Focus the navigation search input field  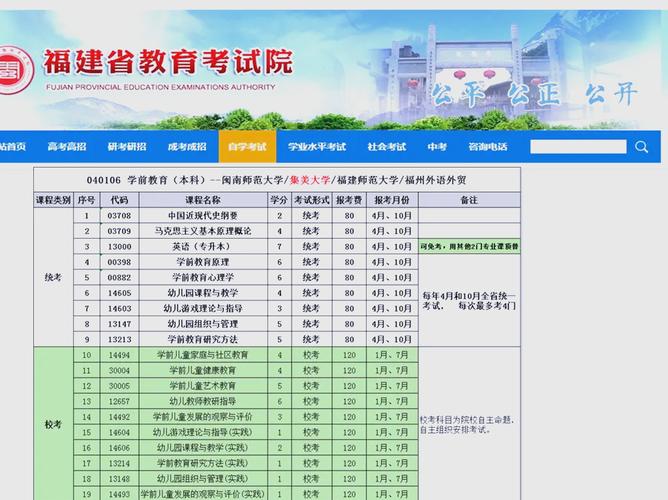click(x=578, y=147)
